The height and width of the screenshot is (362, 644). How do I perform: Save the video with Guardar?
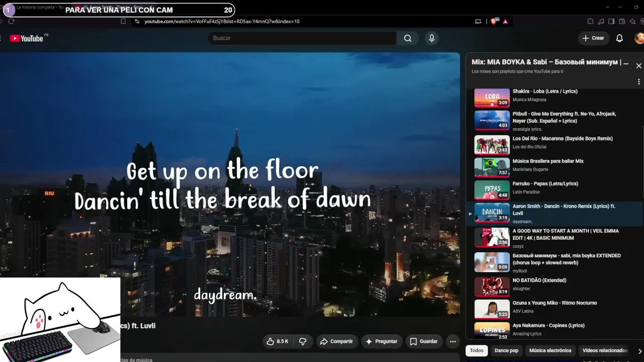(x=424, y=341)
